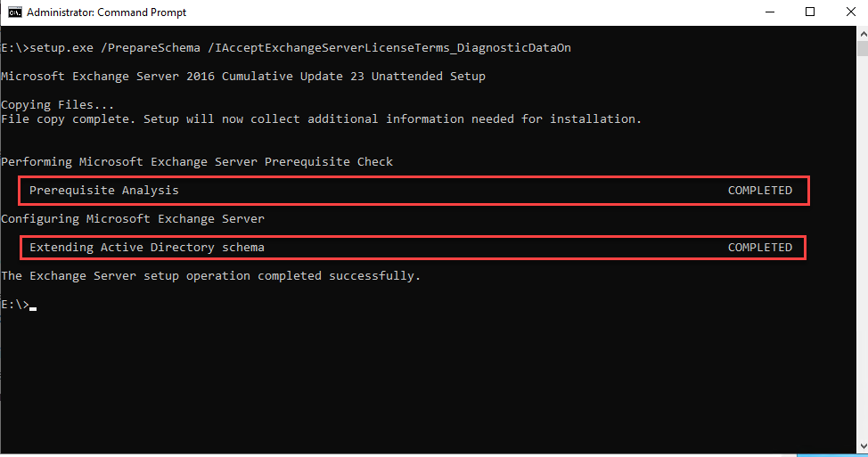
Task: Click the 'Extending Active Directory schema' text
Action: [147, 248]
